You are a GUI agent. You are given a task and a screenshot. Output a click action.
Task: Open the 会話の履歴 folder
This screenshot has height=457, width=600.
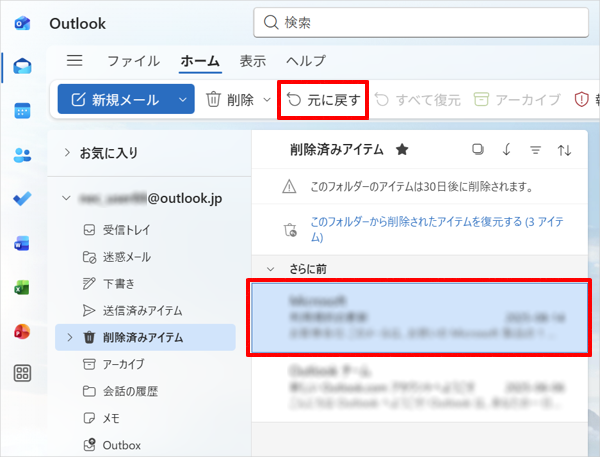coord(120,391)
